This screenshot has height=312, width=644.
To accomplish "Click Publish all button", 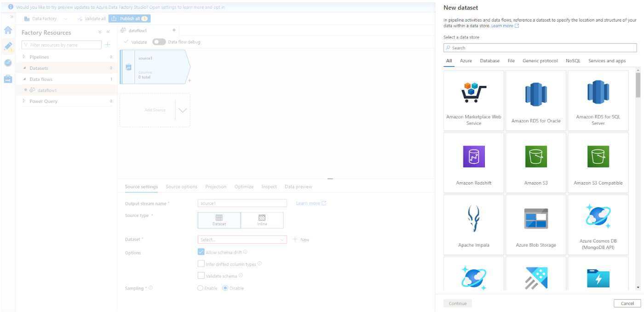I will point(129,18).
